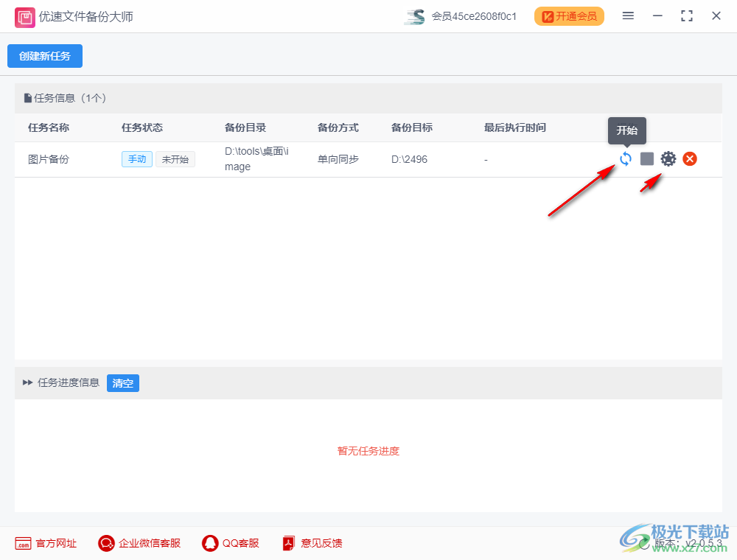The height and width of the screenshot is (560, 737).
Task: Click the 未开始 status tag
Action: click(x=175, y=158)
